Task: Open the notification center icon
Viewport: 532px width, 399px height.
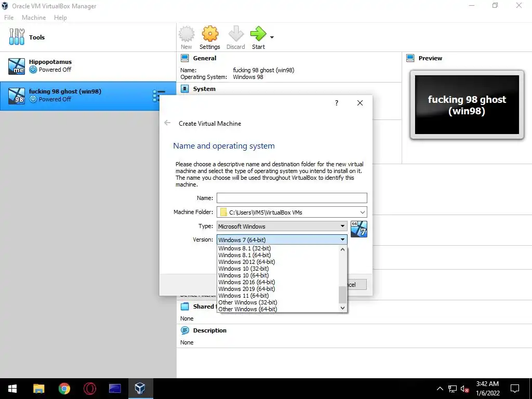Action: (x=515, y=389)
